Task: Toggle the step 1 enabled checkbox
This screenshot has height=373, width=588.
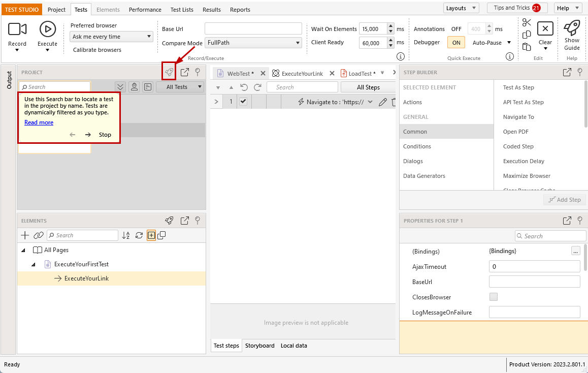Action: click(x=243, y=101)
